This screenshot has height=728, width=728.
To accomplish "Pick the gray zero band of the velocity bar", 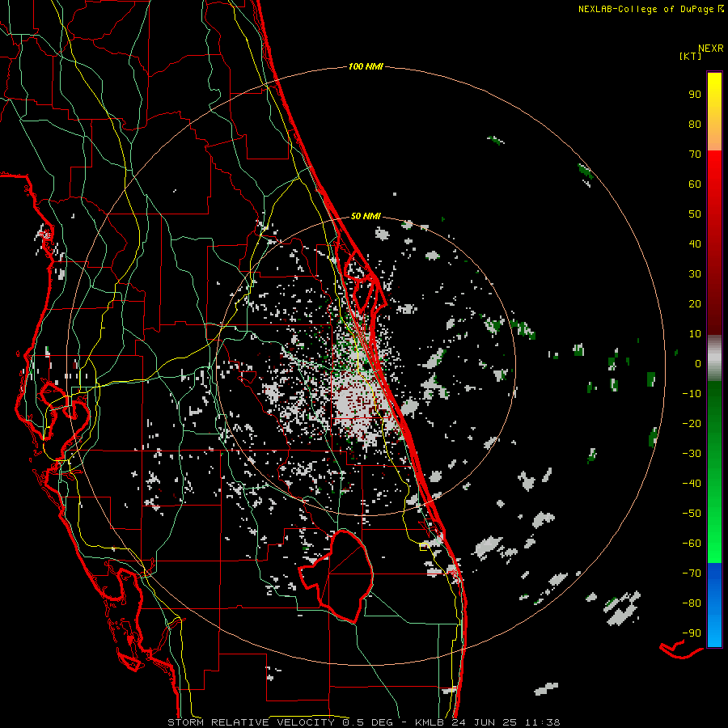I will 714,358.
